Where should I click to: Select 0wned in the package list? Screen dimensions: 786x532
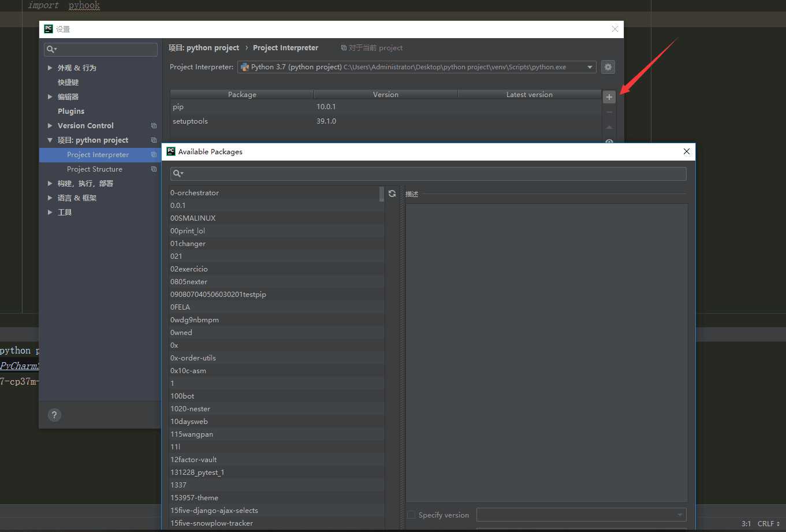pyautogui.click(x=277, y=333)
